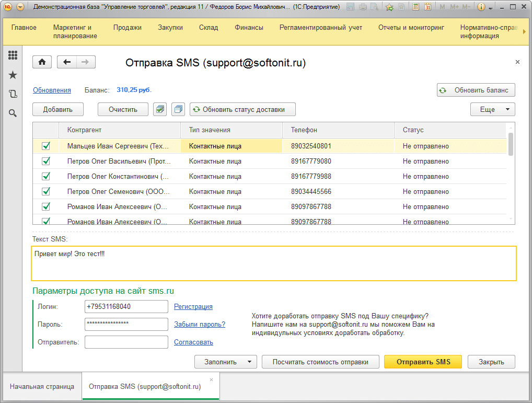Untick the Петров Олег Семенович checkbox
The image size is (532, 403).
(x=46, y=191)
